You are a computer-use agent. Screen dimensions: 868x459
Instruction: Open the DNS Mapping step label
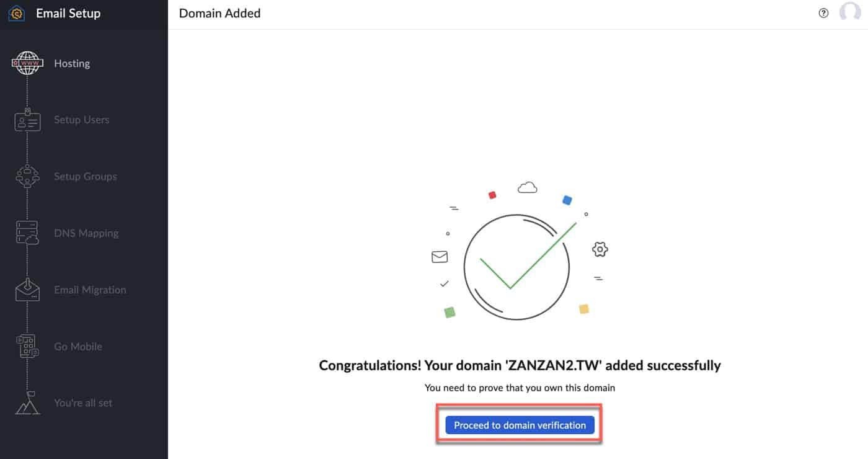[x=86, y=233]
